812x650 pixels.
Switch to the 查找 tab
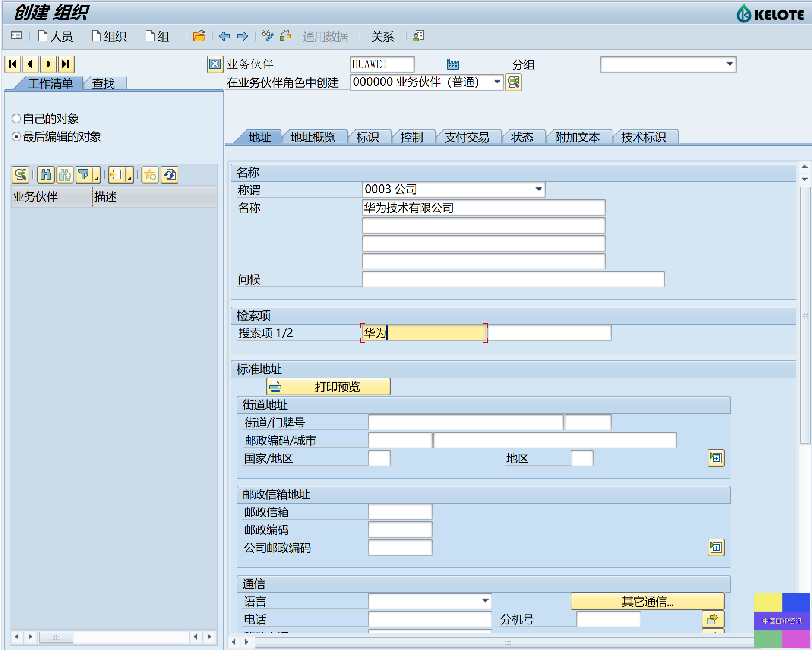(104, 83)
